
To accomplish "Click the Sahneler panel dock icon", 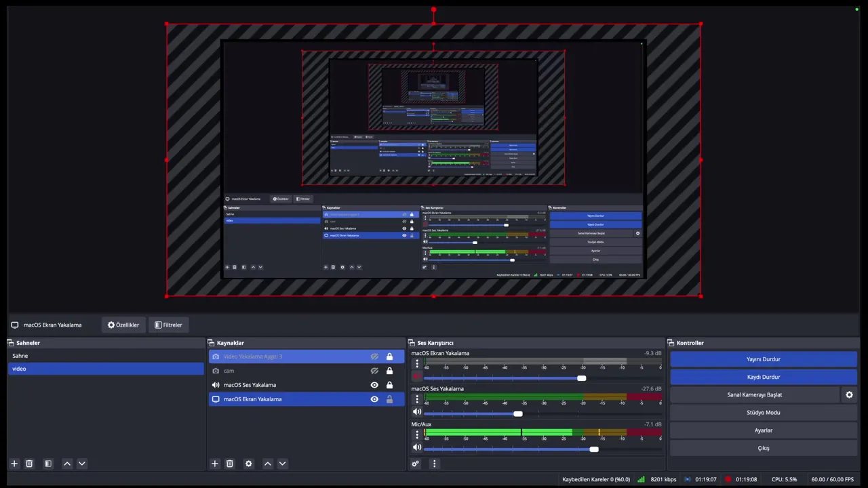I will [11, 343].
